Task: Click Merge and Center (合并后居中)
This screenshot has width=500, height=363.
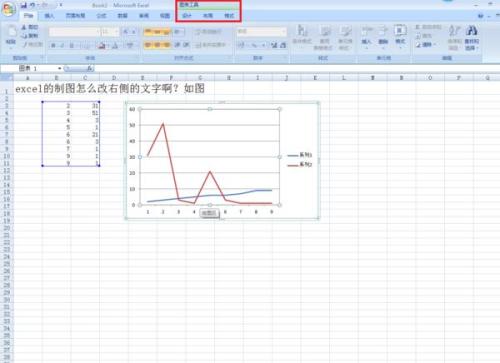Action: click(x=211, y=45)
